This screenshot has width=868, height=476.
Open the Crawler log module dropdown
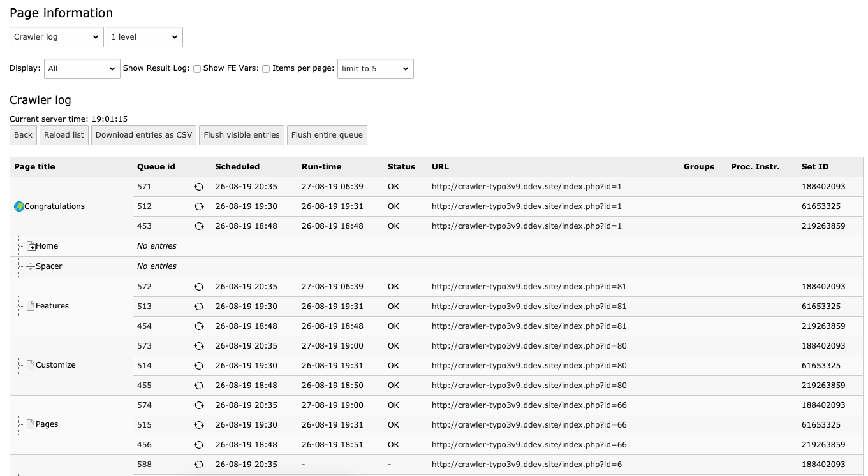[57, 37]
